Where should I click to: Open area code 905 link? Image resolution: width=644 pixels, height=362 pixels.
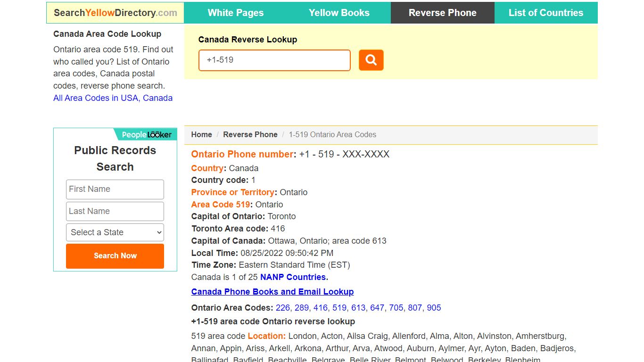434,308
